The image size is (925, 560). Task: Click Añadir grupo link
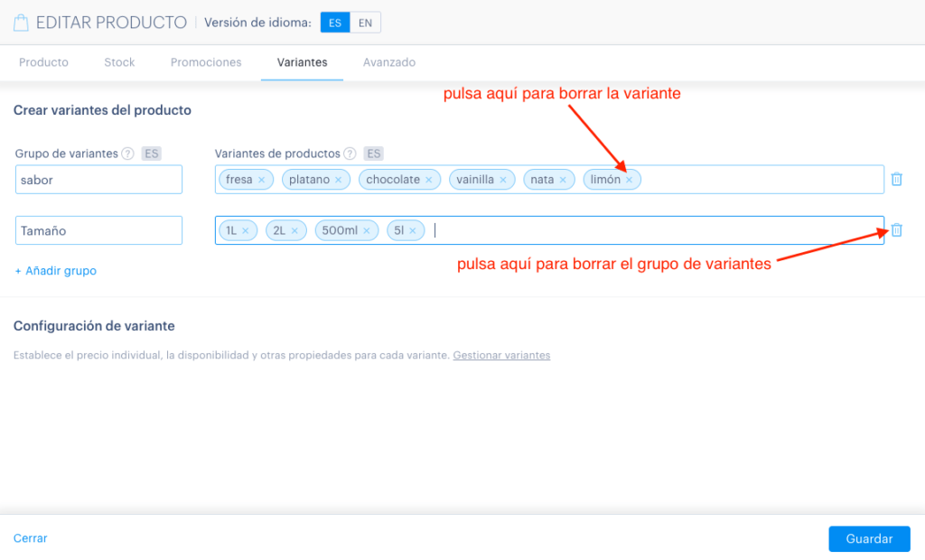click(55, 270)
